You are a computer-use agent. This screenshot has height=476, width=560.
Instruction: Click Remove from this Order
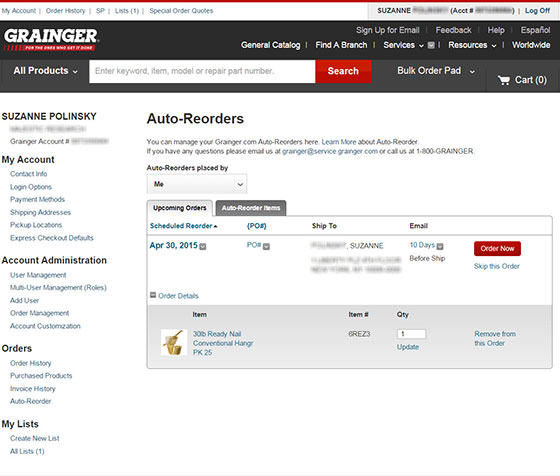pyautogui.click(x=495, y=339)
